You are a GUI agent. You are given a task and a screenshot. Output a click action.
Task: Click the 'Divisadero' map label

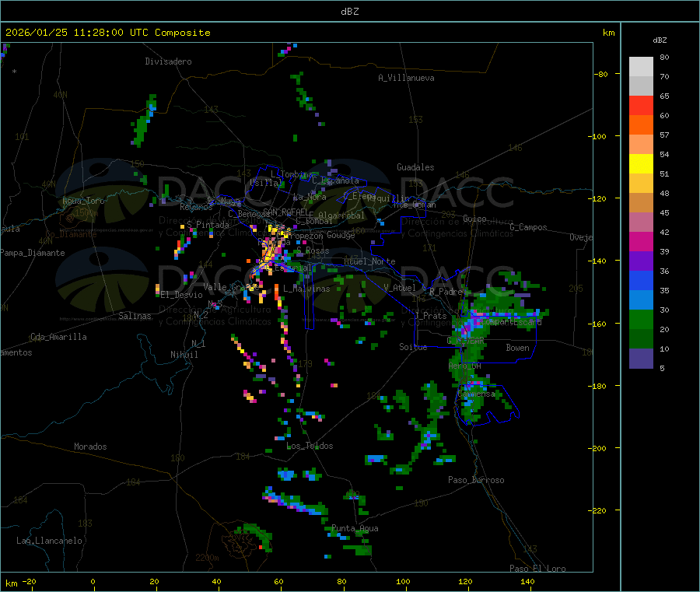[168, 61]
